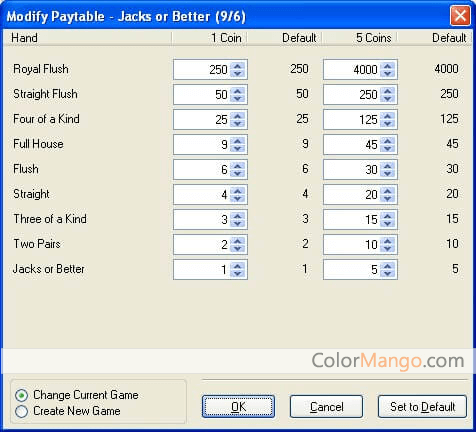Increase Flush 1 Coin payout
This screenshot has height=432, width=476.
coord(237,166)
